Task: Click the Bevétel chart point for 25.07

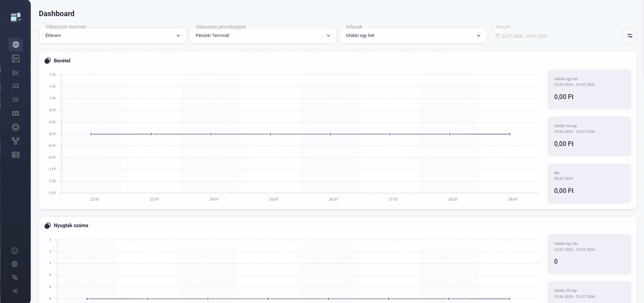Action: coord(271,134)
